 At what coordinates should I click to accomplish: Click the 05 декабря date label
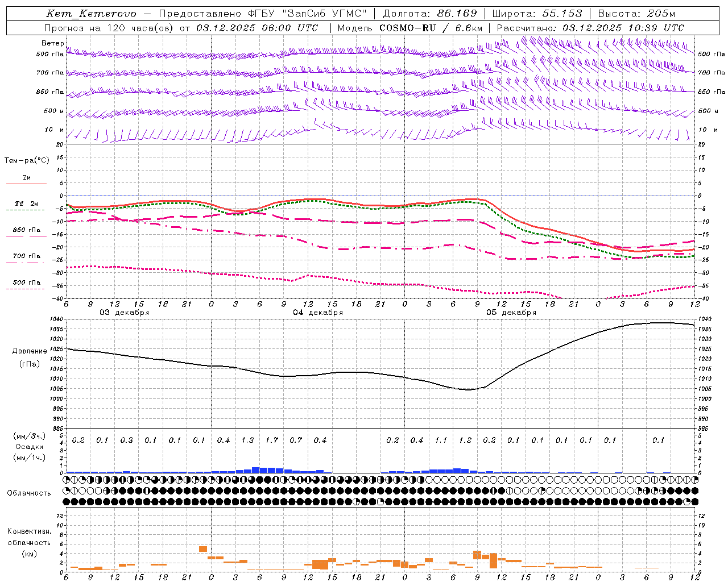click(x=511, y=313)
